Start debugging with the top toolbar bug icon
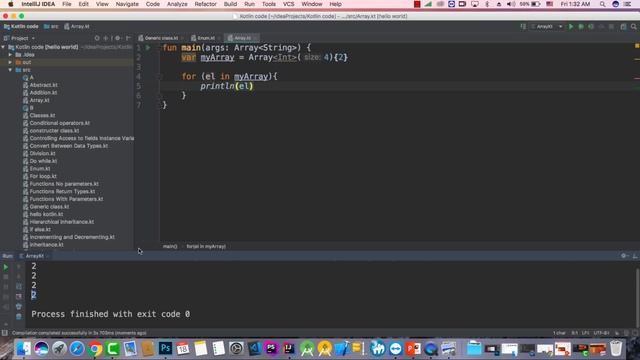 pos(581,27)
